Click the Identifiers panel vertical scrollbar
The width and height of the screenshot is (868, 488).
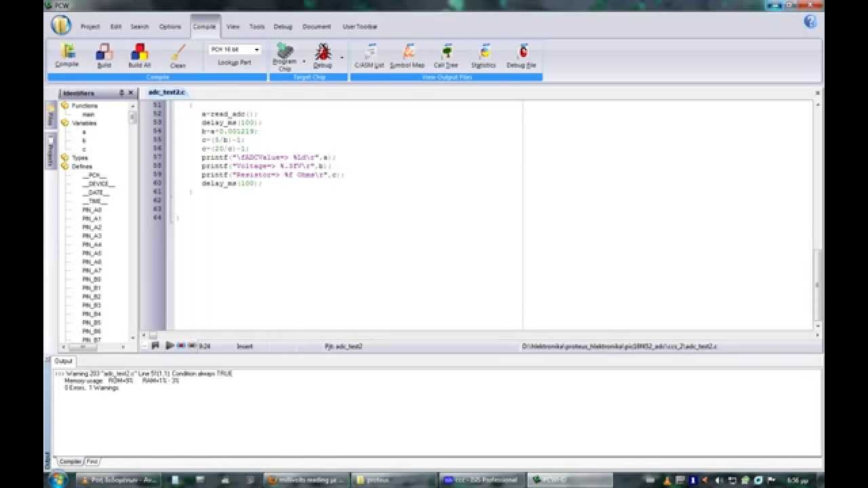point(133,222)
